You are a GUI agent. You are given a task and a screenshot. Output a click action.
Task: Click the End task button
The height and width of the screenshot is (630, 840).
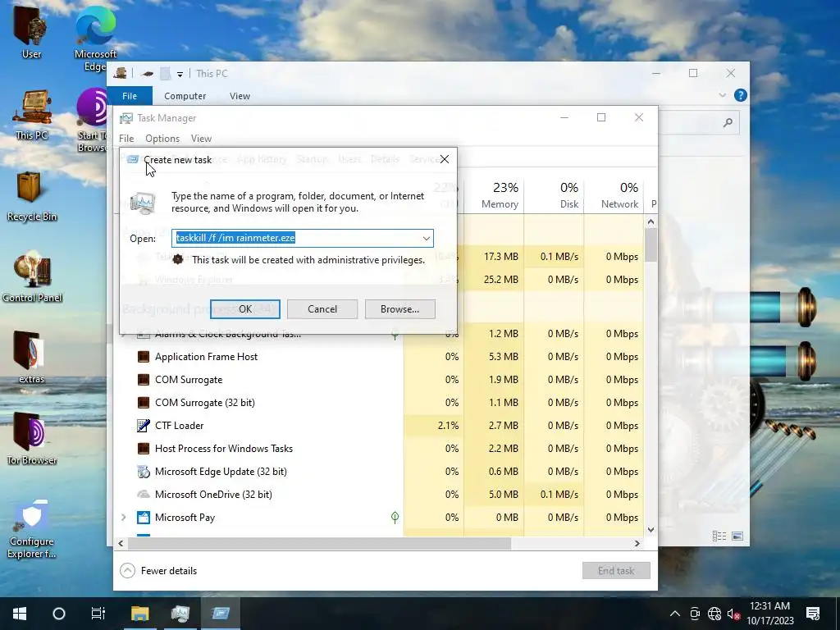click(x=616, y=571)
